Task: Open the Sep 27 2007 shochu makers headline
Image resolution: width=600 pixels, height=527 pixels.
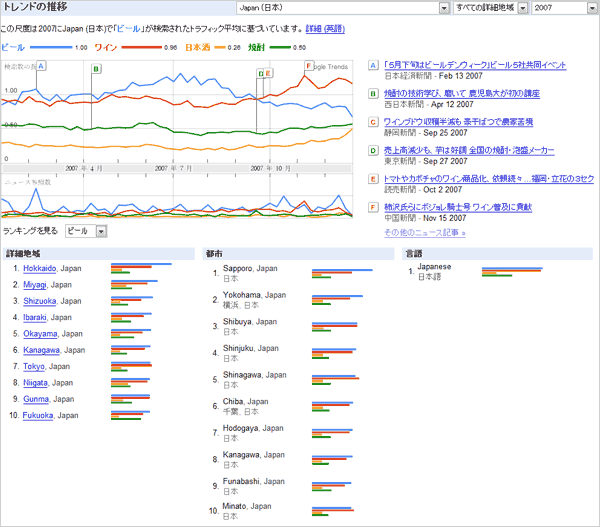Action: [469, 150]
